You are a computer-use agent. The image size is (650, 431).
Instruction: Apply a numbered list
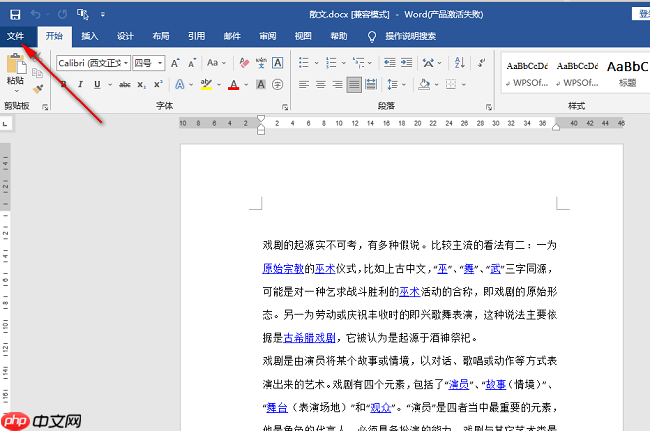331,63
